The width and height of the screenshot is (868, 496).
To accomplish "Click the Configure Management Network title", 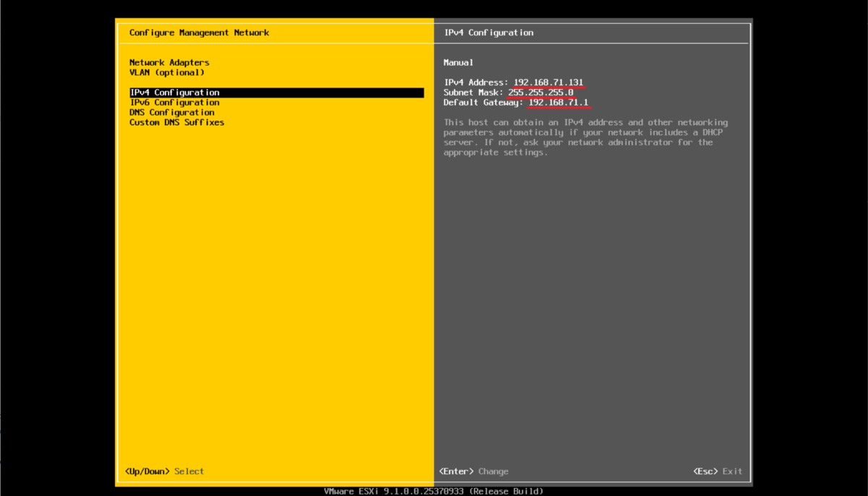I will point(199,33).
